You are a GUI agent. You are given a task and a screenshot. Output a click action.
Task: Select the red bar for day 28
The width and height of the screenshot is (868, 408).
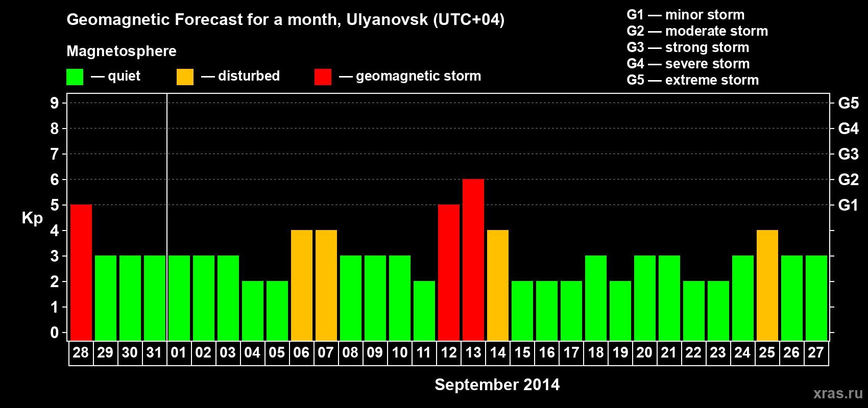point(81,273)
